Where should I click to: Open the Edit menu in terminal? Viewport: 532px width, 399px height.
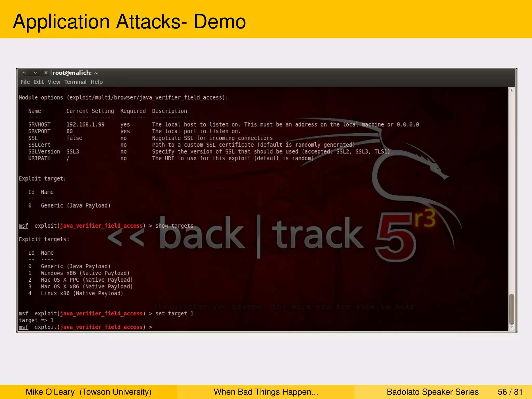pyautogui.click(x=39, y=82)
